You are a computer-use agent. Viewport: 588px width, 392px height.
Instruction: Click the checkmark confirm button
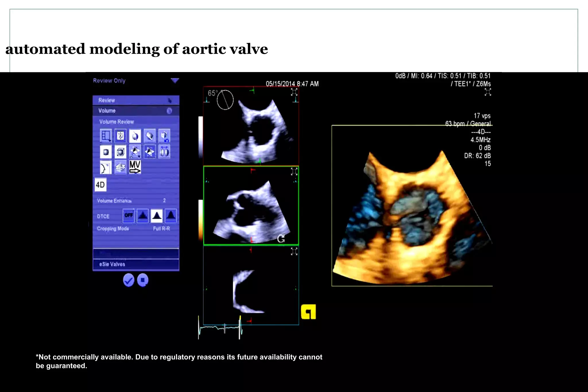pyautogui.click(x=129, y=280)
